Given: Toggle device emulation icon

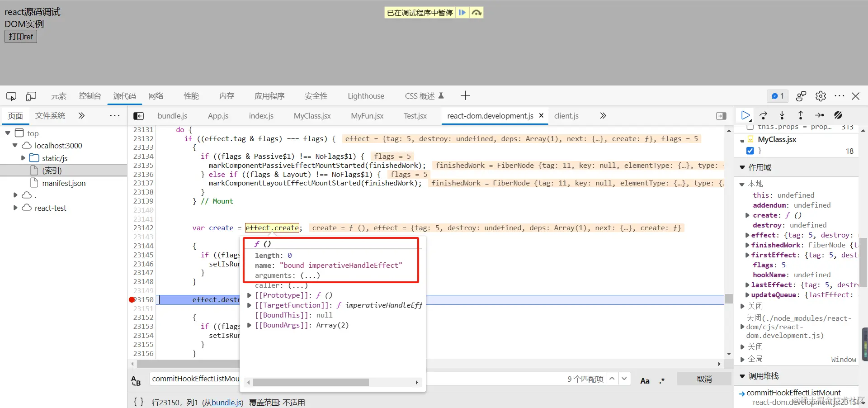Looking at the screenshot, I should [31, 96].
